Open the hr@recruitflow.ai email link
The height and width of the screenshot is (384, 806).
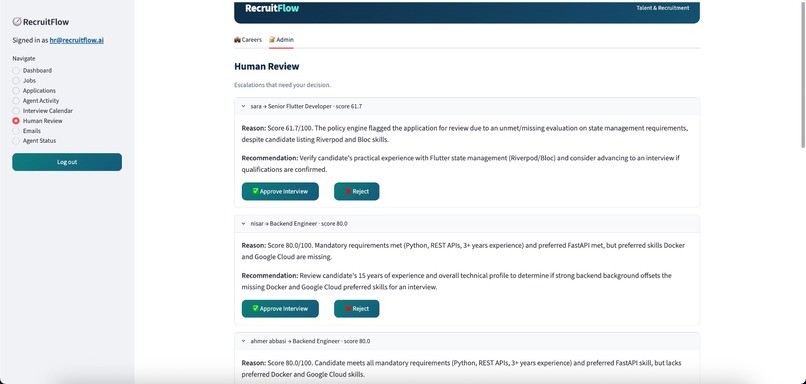[x=77, y=40]
